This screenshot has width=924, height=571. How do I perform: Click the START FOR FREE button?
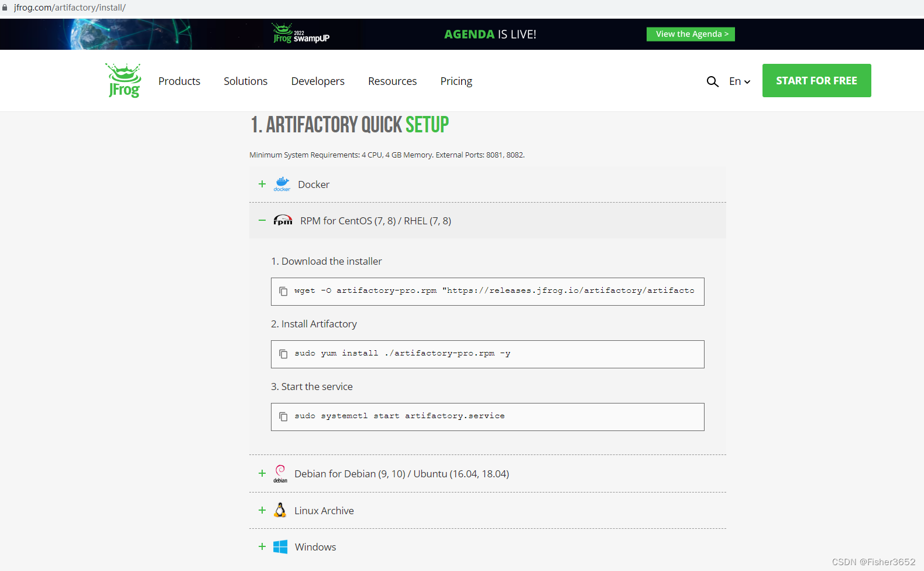(x=816, y=81)
